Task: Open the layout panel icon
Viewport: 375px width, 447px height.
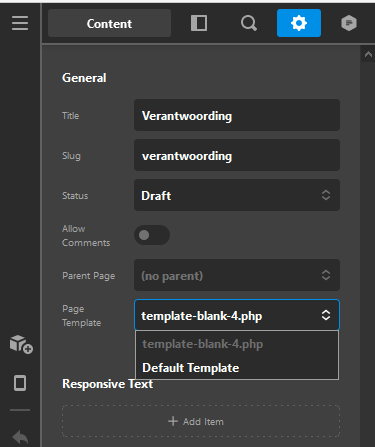Action: [199, 23]
